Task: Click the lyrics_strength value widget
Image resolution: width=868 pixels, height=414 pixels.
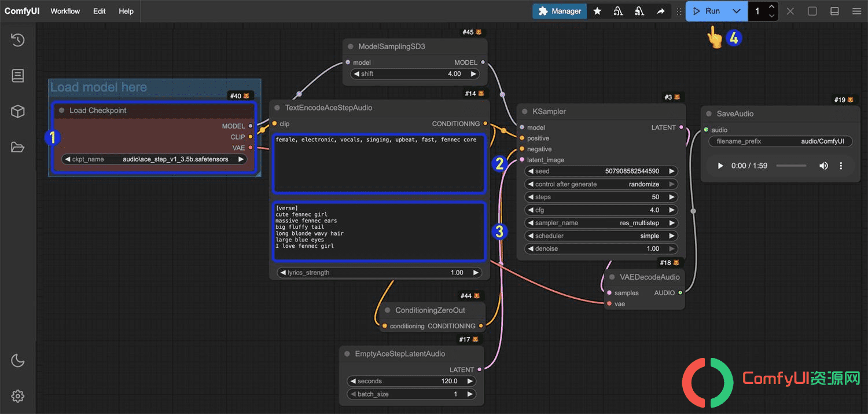Action: pos(380,273)
